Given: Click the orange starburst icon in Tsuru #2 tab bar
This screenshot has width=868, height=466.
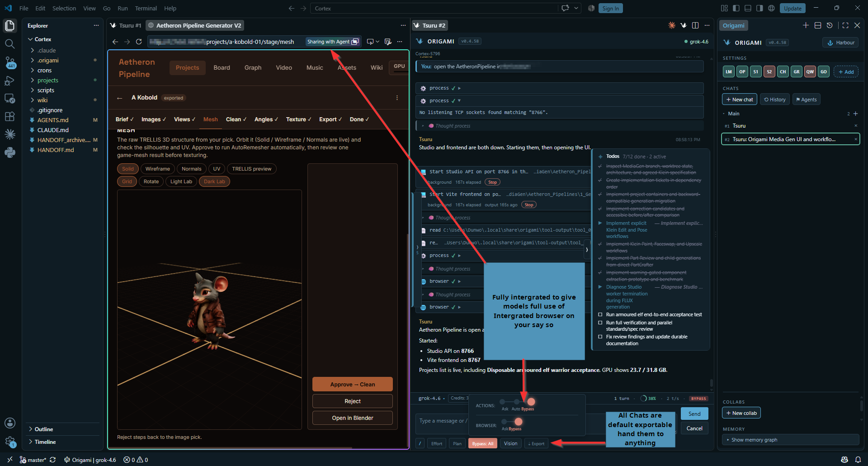Looking at the screenshot, I should pyautogui.click(x=672, y=25).
